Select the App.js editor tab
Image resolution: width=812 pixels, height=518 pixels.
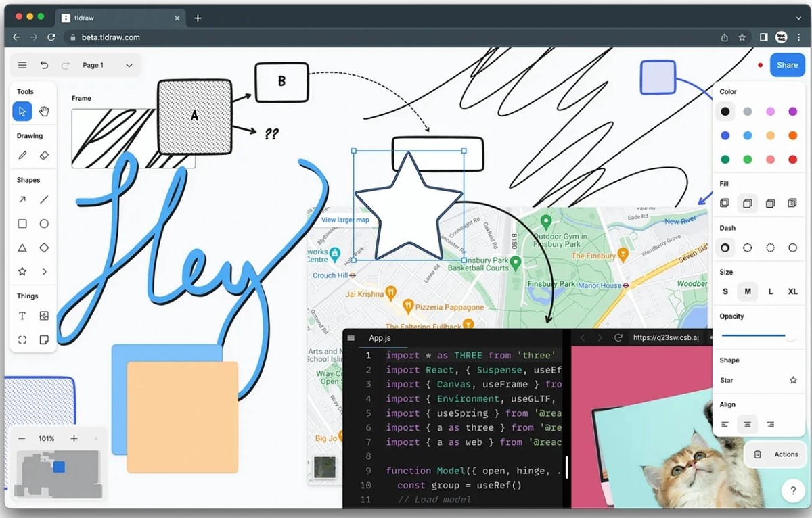(380, 338)
